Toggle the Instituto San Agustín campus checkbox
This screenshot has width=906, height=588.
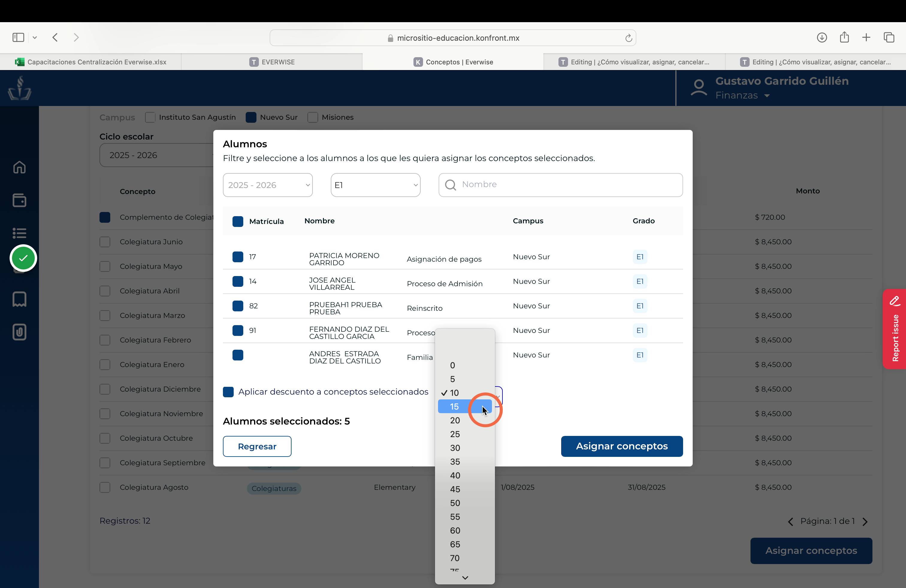(150, 117)
